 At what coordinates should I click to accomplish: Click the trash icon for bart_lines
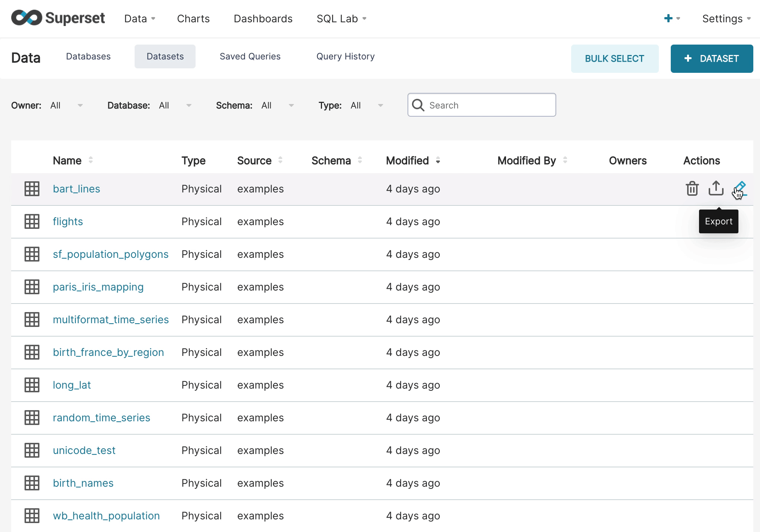692,189
